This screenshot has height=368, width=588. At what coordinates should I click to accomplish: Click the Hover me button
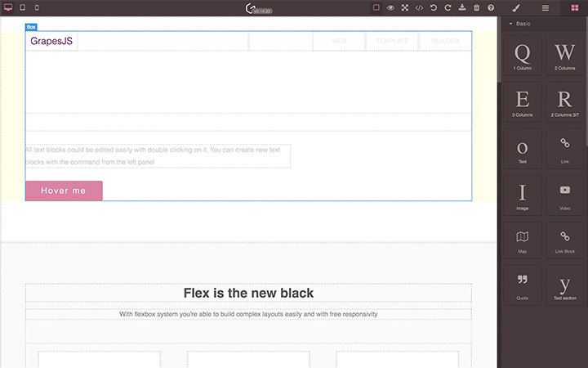coord(64,191)
